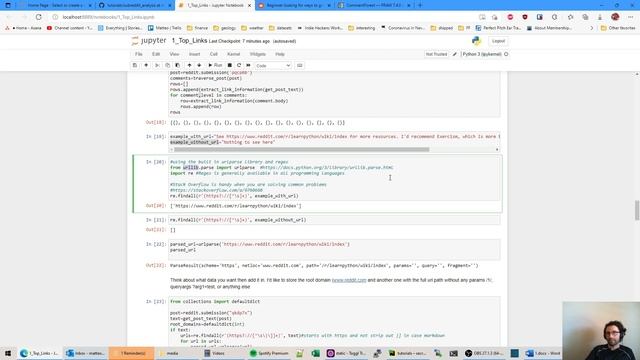Open the Excel taskbar icon

point(316,353)
